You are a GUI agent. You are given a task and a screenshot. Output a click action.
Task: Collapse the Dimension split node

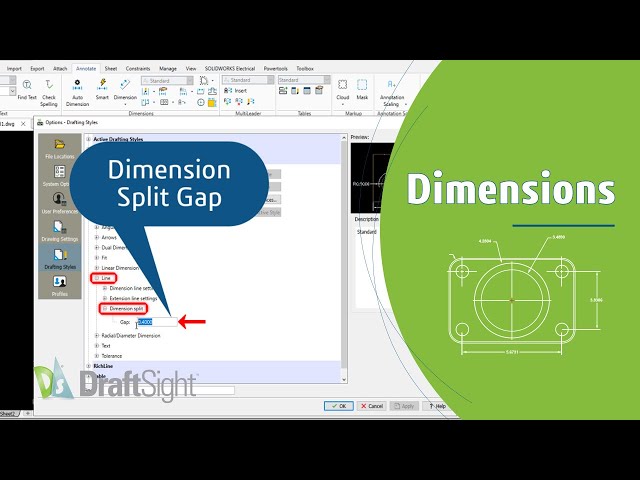click(105, 309)
